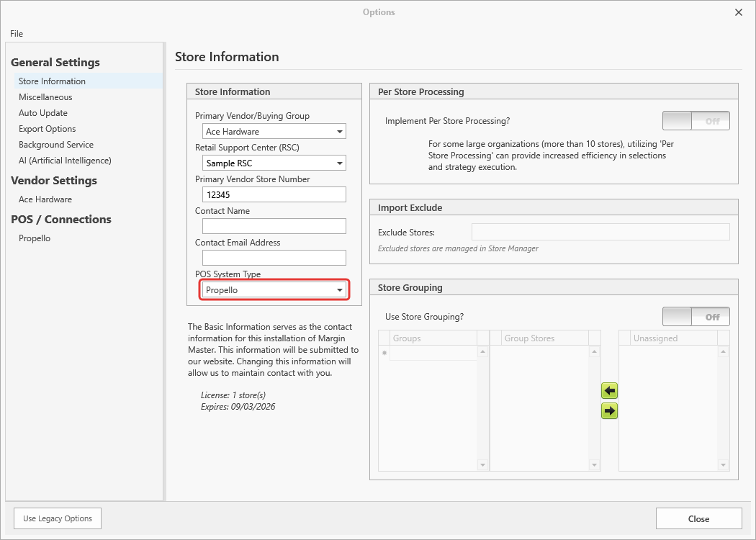This screenshot has width=756, height=540.
Task: Click Unassigned list scroll down arrow
Action: (723, 465)
